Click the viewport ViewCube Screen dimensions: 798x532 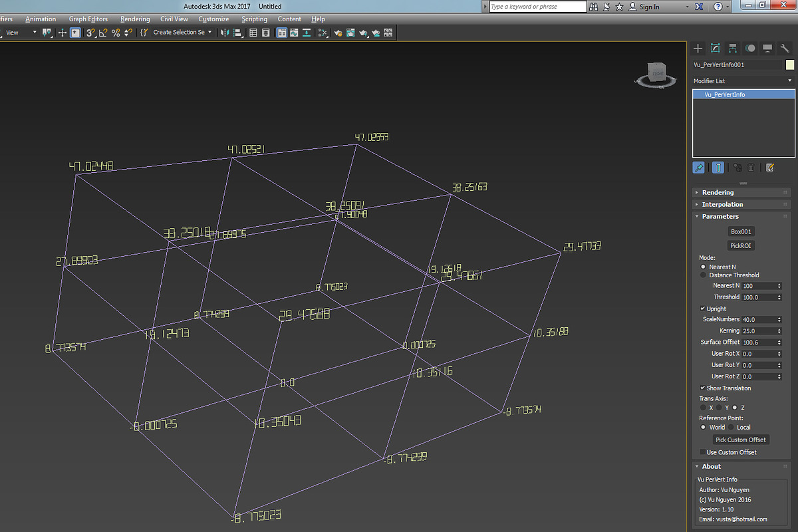tap(658, 74)
